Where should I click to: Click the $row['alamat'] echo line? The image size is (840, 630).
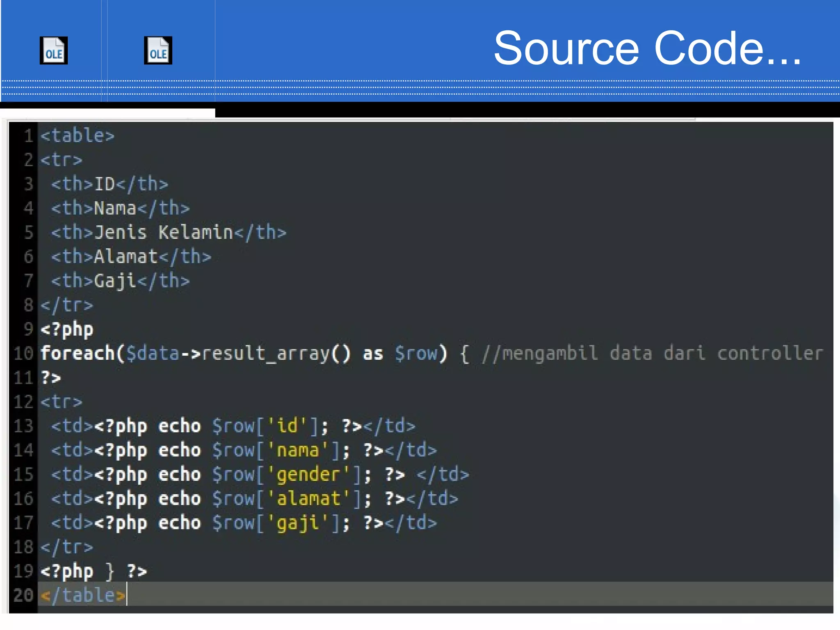point(255,499)
